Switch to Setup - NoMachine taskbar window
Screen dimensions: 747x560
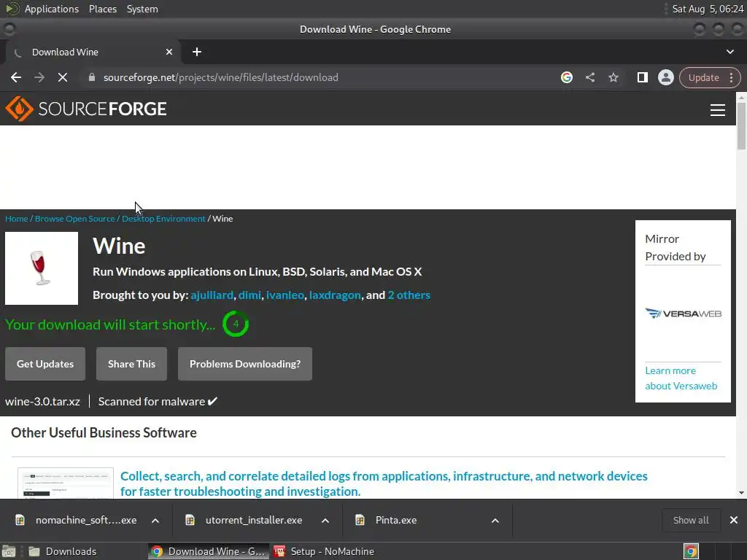click(324, 551)
